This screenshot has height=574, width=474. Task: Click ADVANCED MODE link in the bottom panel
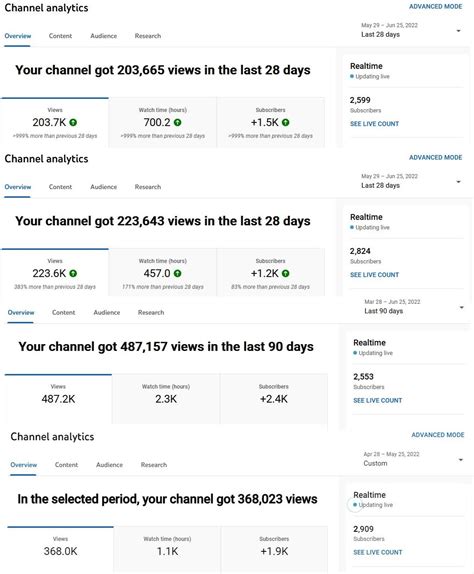click(438, 435)
